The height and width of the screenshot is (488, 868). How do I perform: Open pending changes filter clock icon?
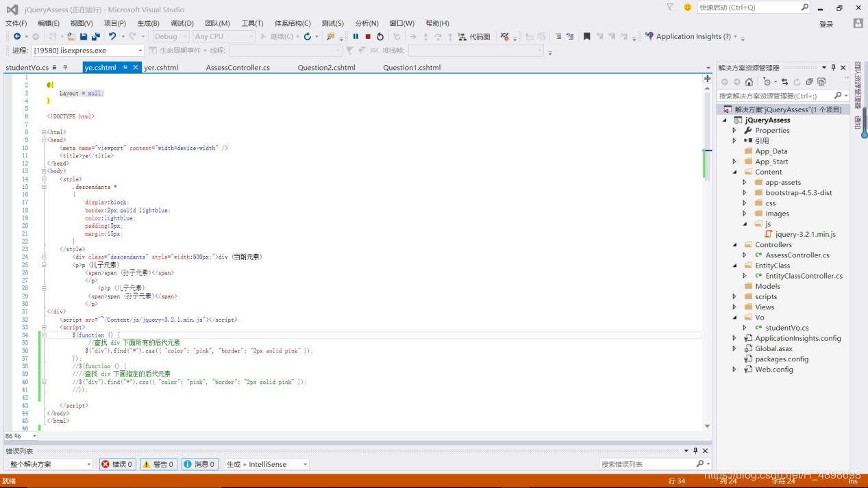point(767,81)
